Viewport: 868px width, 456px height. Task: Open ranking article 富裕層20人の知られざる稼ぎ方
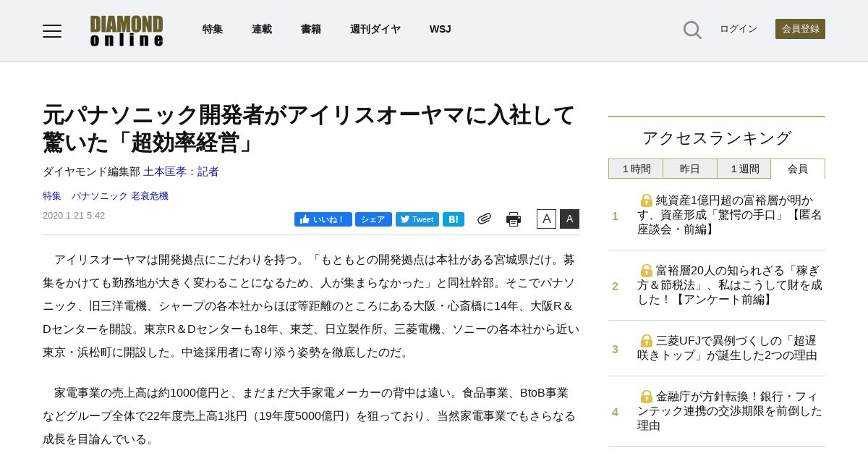(x=730, y=285)
